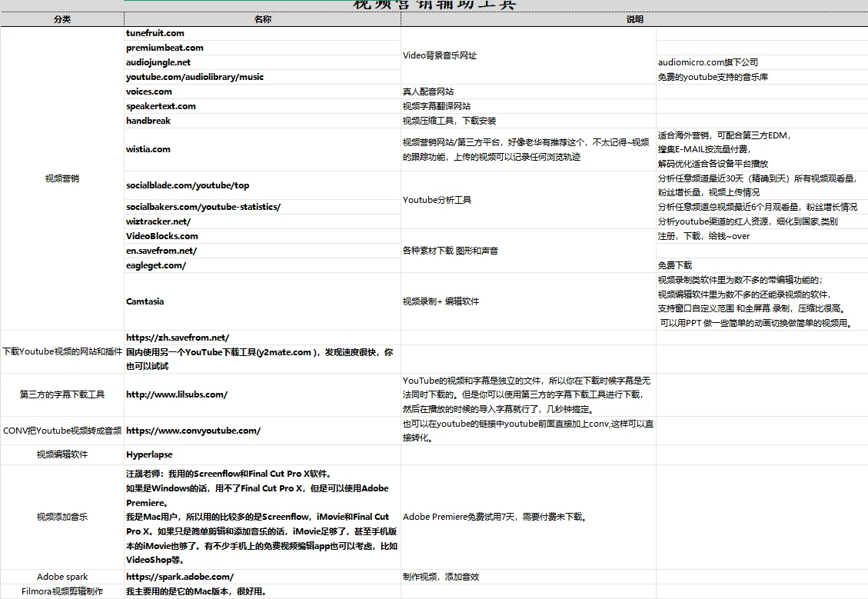This screenshot has width=868, height=599.
Task: Select the en.savefrom.net/ cell
Action: click(x=262, y=251)
